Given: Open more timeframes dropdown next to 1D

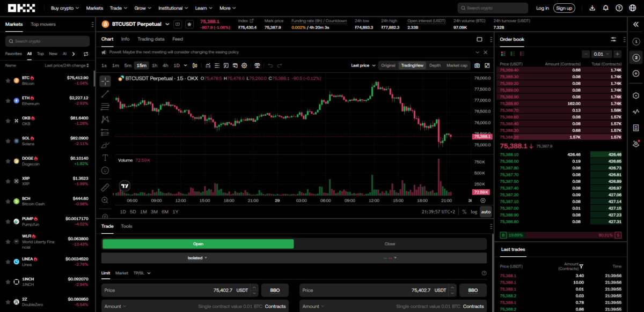Looking at the screenshot, I should click(x=186, y=65).
